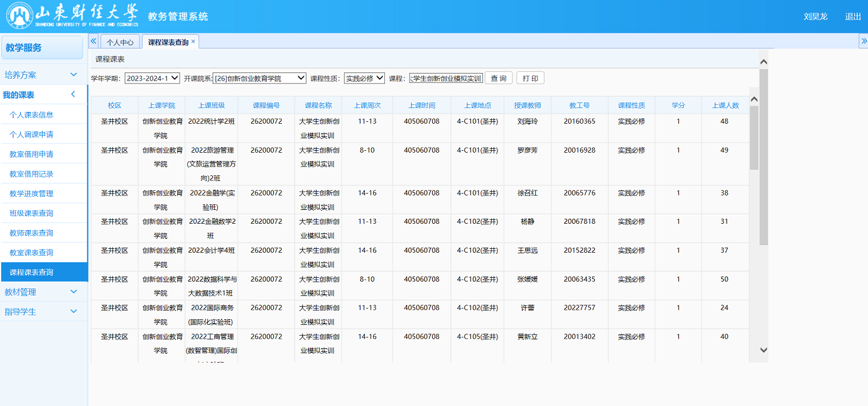Click the Shandong University logo emblem
This screenshot has height=406, width=868.
point(19,16)
